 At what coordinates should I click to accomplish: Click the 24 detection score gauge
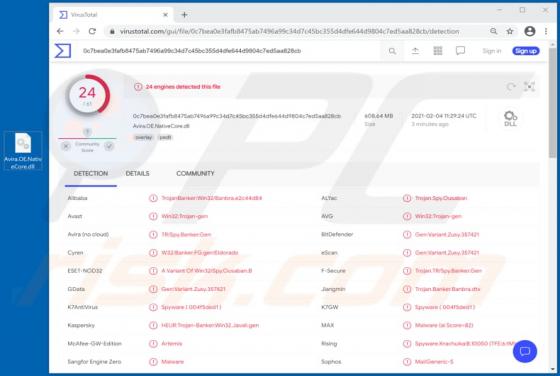88,95
